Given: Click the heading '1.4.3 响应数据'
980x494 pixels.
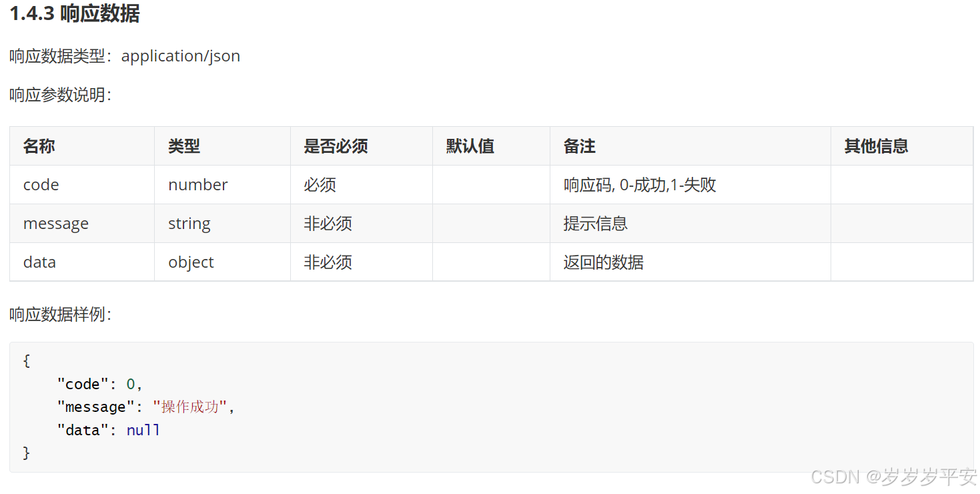Looking at the screenshot, I should click(x=75, y=13).
